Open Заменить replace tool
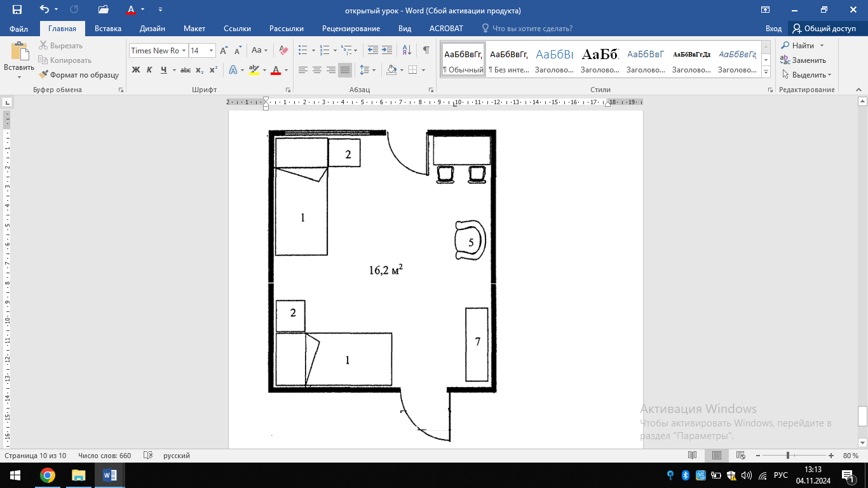This screenshot has height=488, width=868. [x=804, y=60]
